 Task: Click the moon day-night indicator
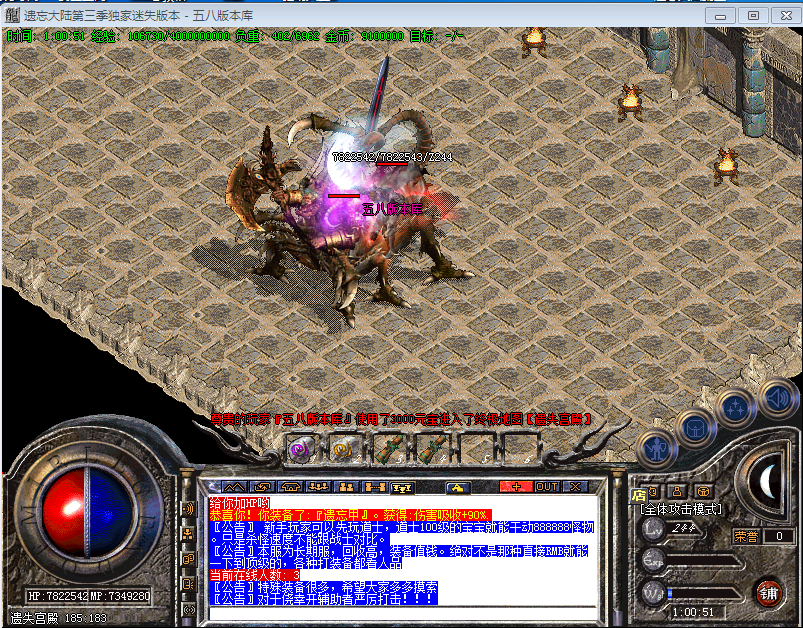[768, 481]
